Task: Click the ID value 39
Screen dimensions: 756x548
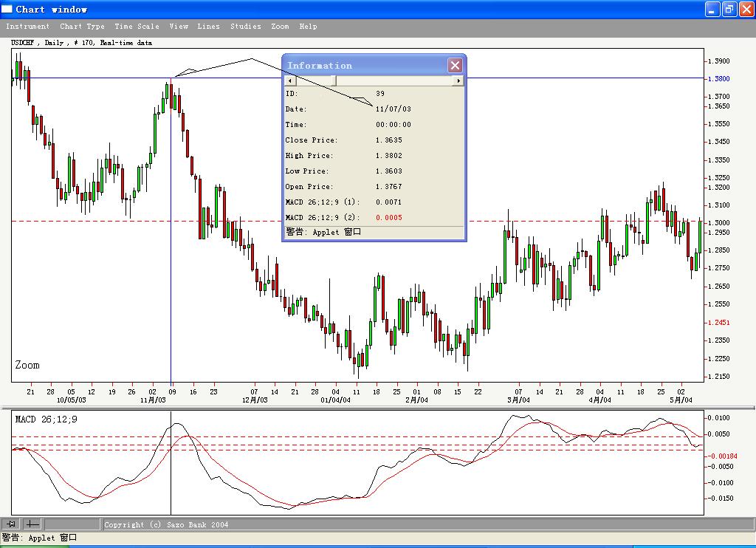Action: (380, 94)
